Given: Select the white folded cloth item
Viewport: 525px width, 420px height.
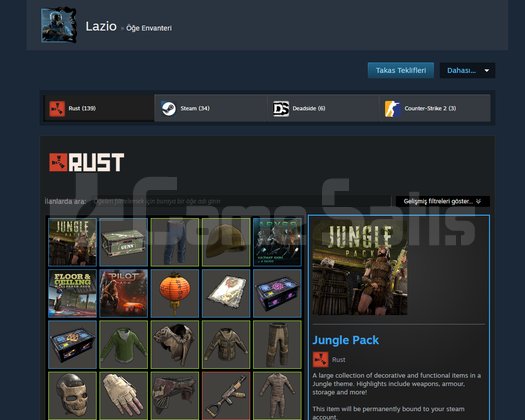Looking at the screenshot, I should (226, 293).
